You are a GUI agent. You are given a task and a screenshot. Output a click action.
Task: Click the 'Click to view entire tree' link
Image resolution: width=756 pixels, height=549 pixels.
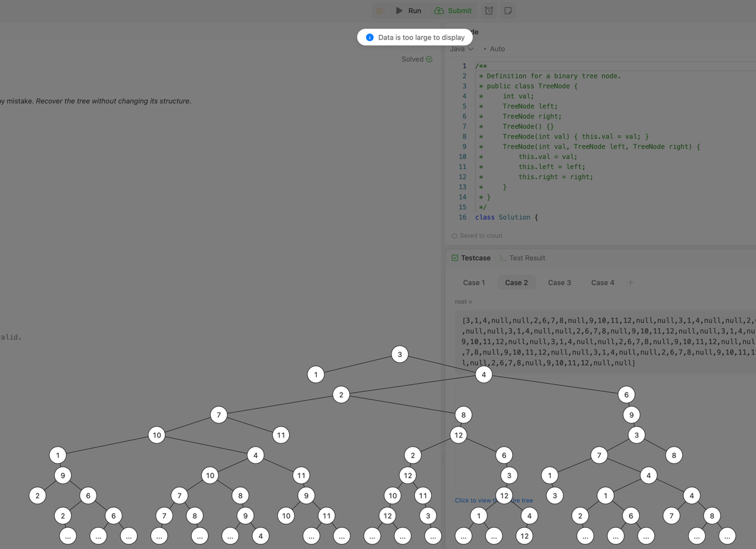494,501
